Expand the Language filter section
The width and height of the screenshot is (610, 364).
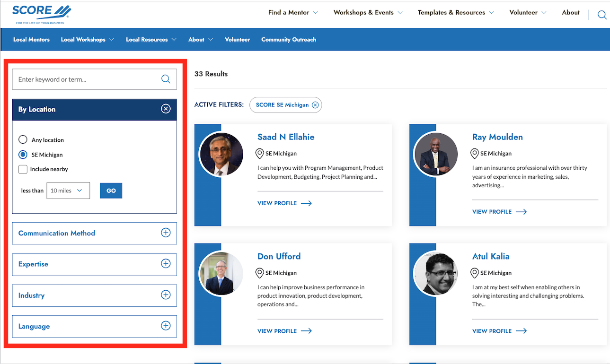coord(94,326)
